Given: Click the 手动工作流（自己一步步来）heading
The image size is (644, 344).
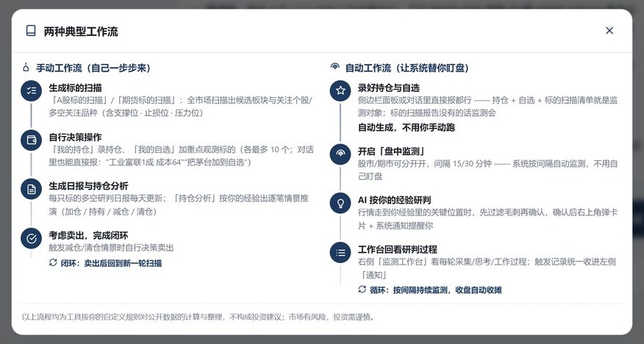Looking at the screenshot, I should (x=93, y=68).
